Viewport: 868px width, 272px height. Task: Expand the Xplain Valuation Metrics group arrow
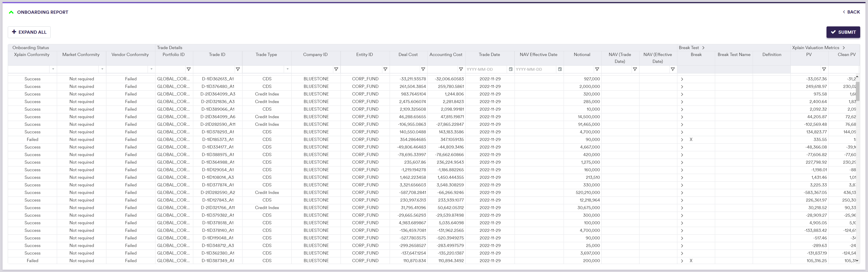[843, 48]
